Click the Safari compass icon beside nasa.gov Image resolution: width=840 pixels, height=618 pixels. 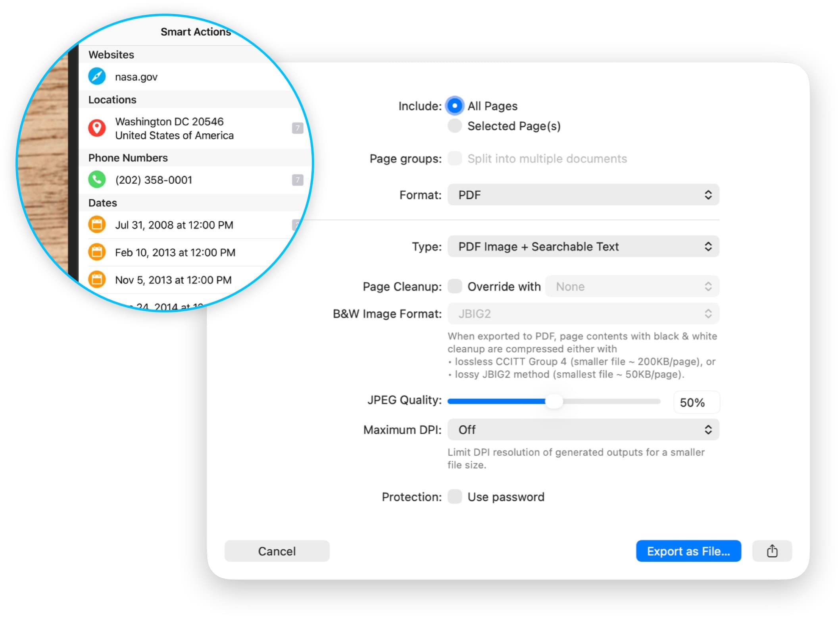coord(97,76)
